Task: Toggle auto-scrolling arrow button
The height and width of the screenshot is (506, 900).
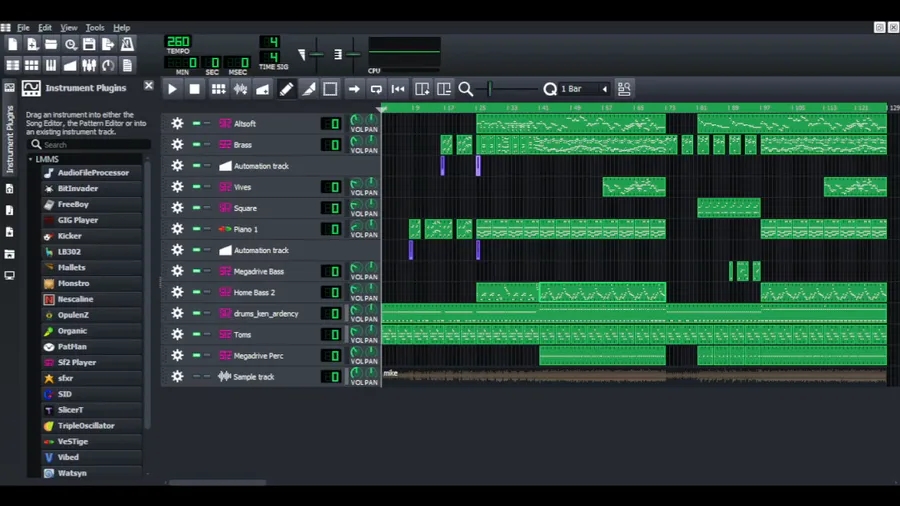Action: coord(354,89)
